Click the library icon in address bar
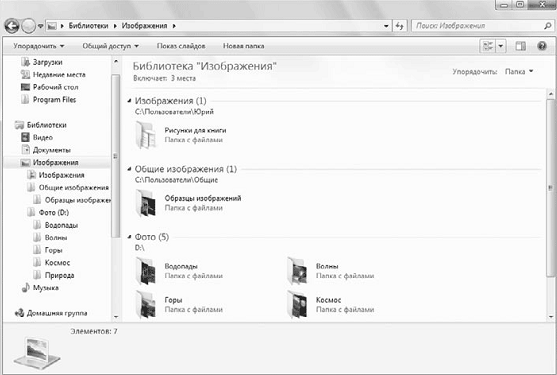Viewport: 557px width, 375px height. (x=52, y=26)
